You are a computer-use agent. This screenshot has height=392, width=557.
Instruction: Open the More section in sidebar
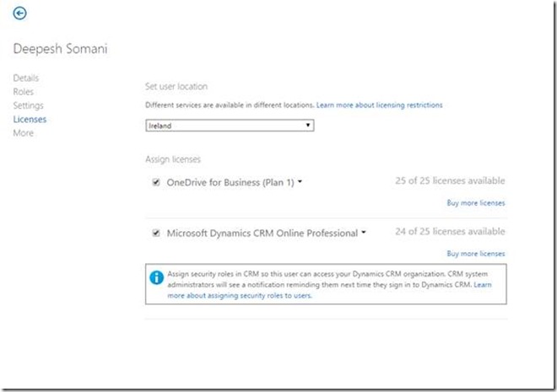tap(23, 133)
